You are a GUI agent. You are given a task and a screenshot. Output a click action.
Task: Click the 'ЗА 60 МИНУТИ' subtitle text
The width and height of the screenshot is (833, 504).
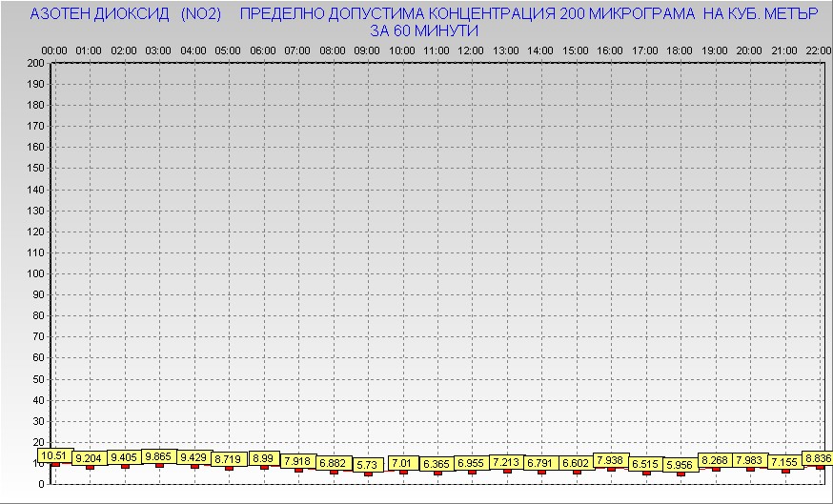(424, 30)
